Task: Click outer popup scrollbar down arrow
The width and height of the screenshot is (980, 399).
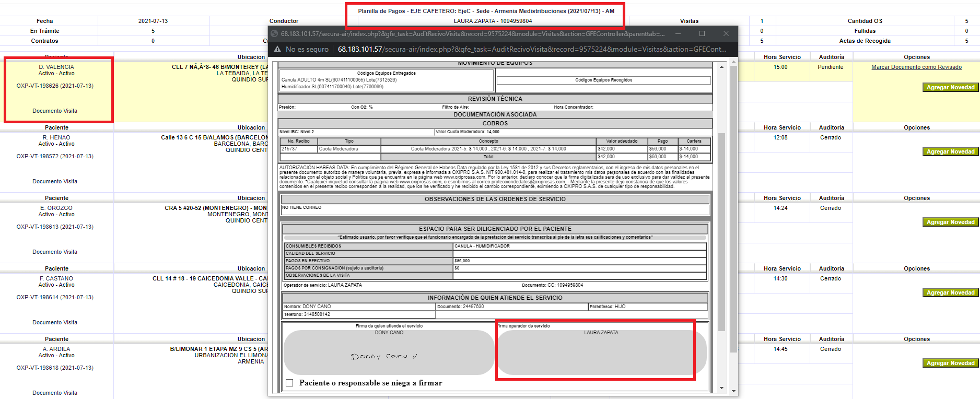Action: point(733,391)
